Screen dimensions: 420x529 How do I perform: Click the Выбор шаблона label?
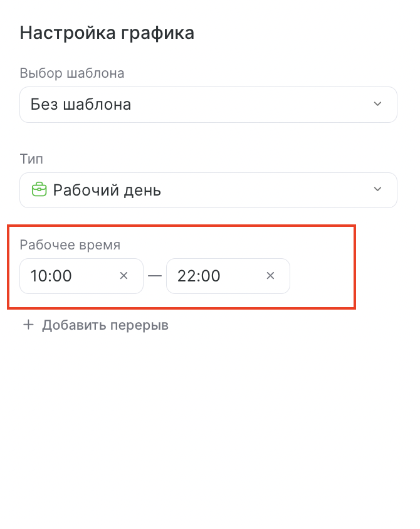pos(72,73)
